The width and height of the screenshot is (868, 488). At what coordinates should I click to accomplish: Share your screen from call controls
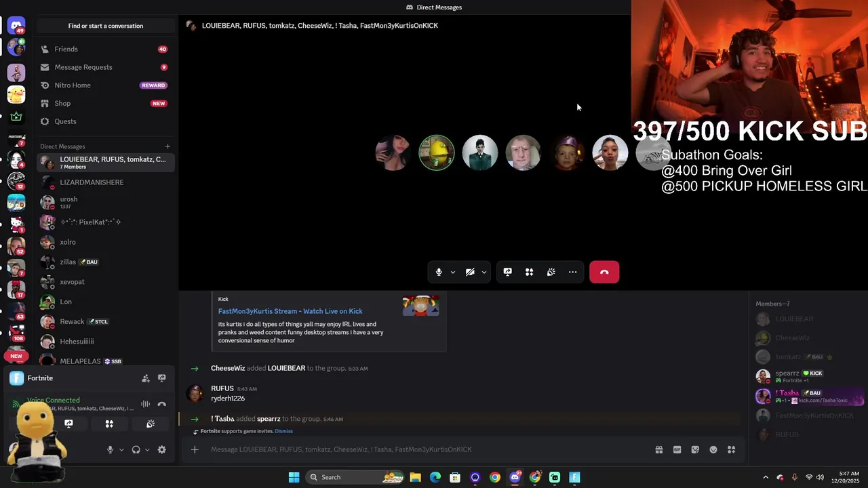point(507,272)
